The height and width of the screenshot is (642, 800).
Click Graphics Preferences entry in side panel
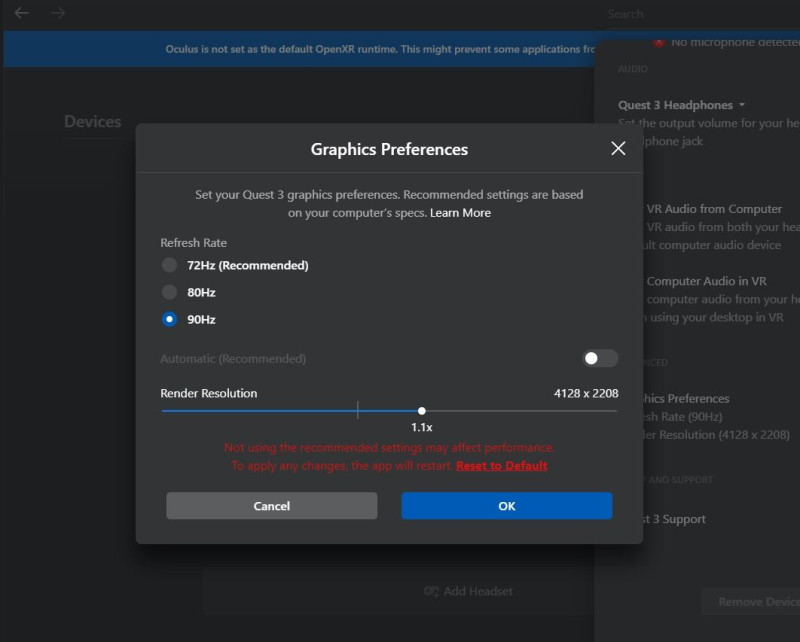(x=685, y=399)
